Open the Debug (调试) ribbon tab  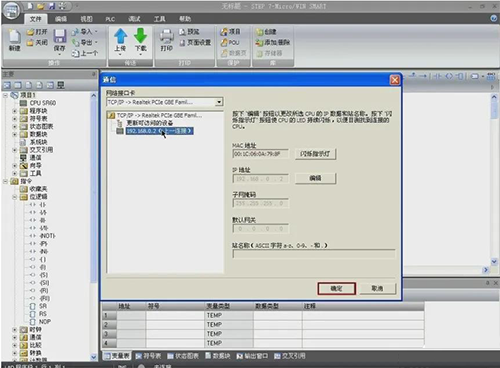pyautogui.click(x=134, y=19)
